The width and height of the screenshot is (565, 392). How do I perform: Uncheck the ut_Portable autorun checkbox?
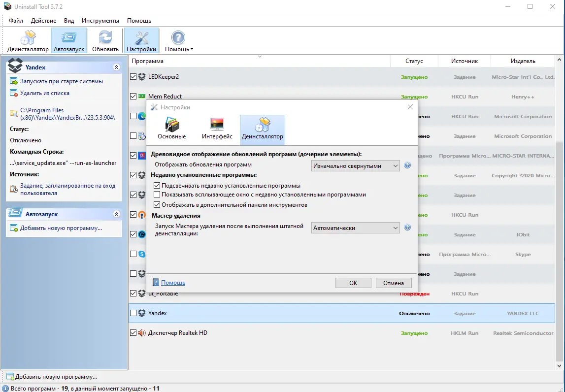pyautogui.click(x=133, y=294)
